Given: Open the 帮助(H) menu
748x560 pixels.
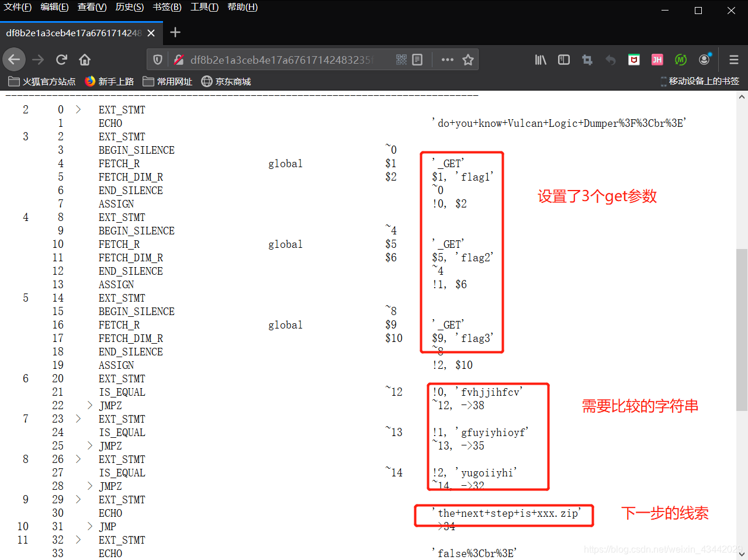Looking at the screenshot, I should point(243,7).
